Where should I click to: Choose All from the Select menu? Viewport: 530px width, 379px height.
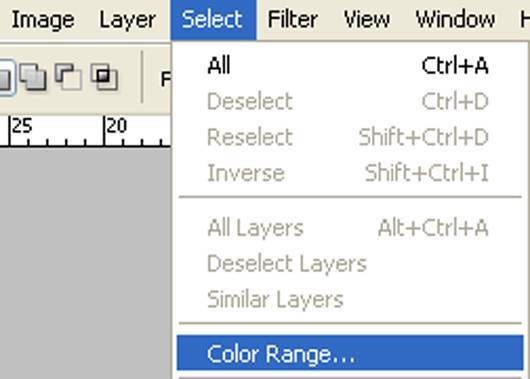[x=350, y=65]
